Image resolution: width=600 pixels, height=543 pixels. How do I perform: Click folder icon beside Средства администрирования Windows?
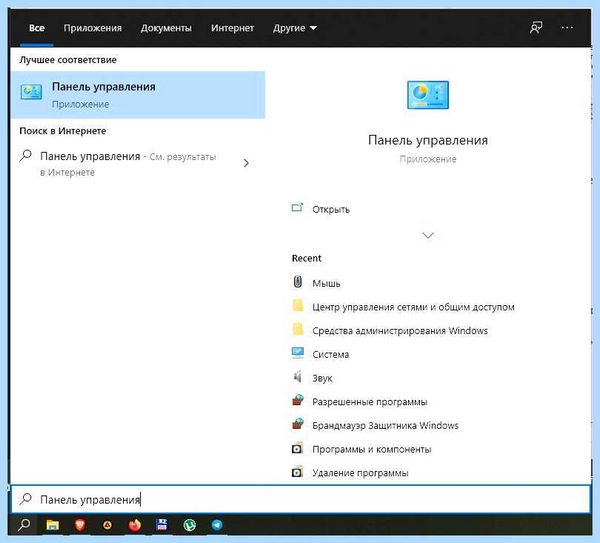point(298,329)
